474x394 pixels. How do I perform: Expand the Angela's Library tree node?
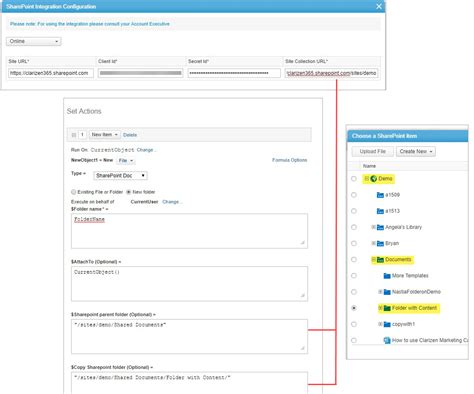[373, 227]
